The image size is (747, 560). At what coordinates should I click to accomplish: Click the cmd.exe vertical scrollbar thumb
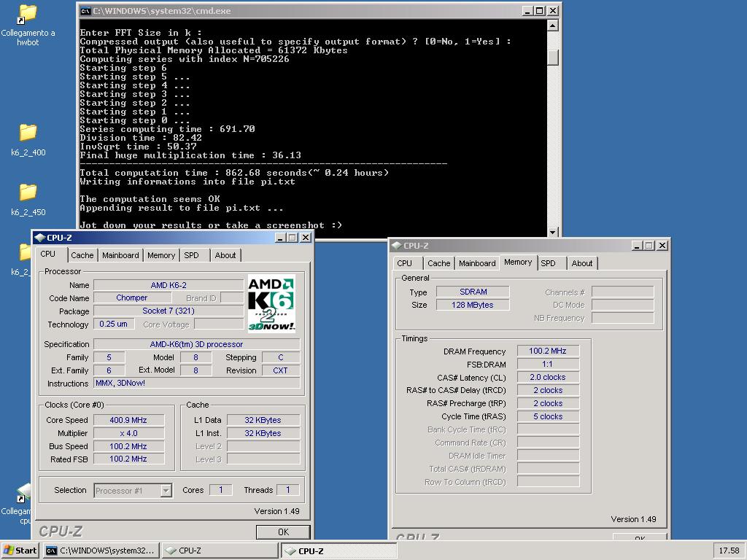coord(553,58)
